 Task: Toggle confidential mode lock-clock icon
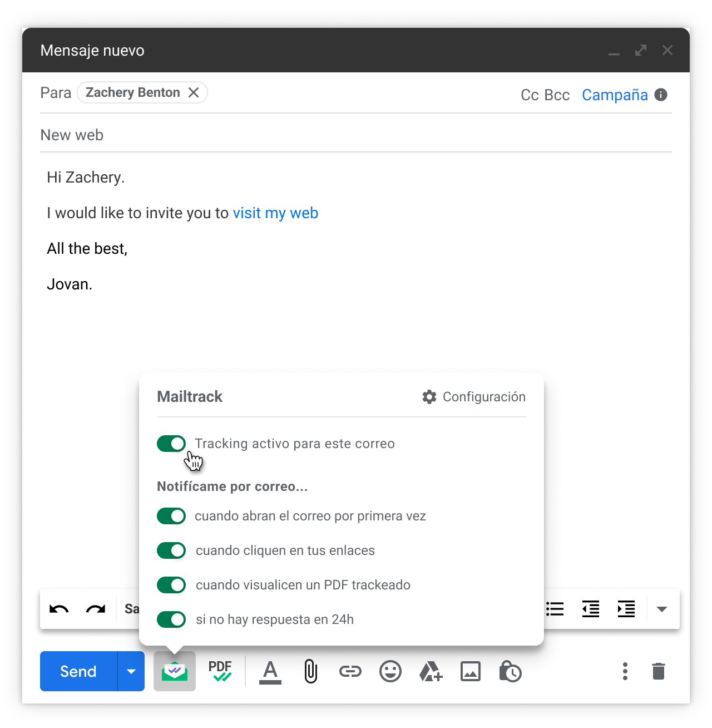coord(510,672)
